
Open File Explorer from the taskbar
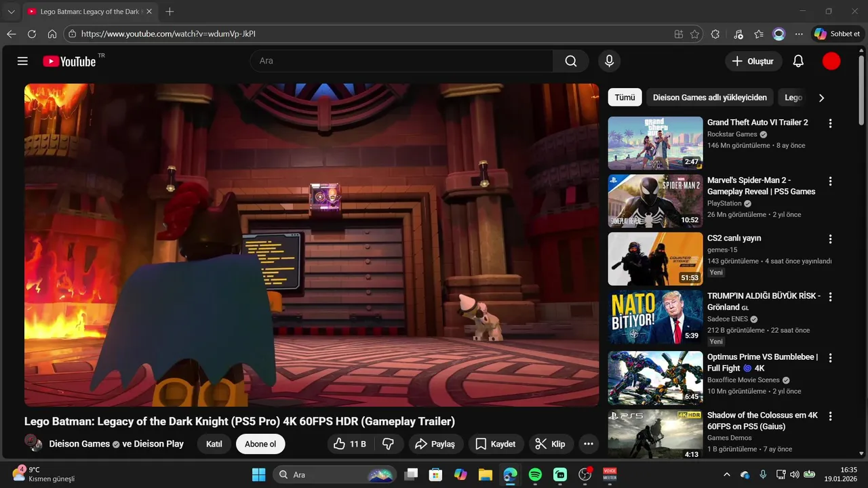(x=485, y=474)
